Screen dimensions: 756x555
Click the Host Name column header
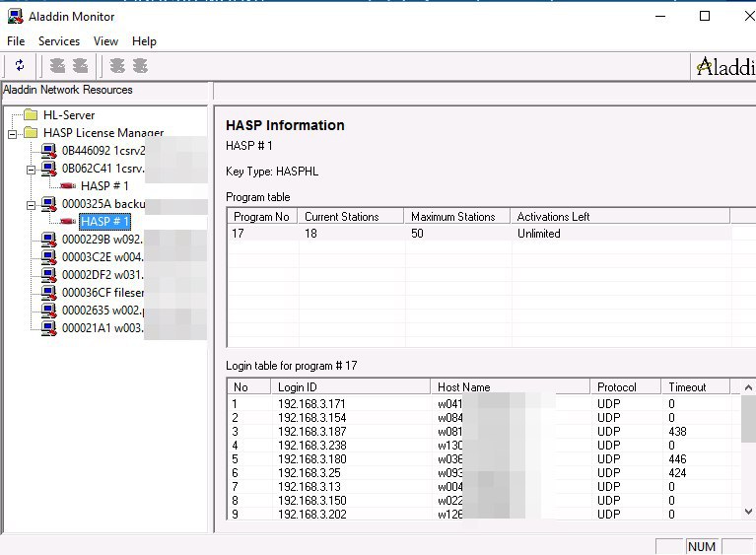(x=511, y=386)
